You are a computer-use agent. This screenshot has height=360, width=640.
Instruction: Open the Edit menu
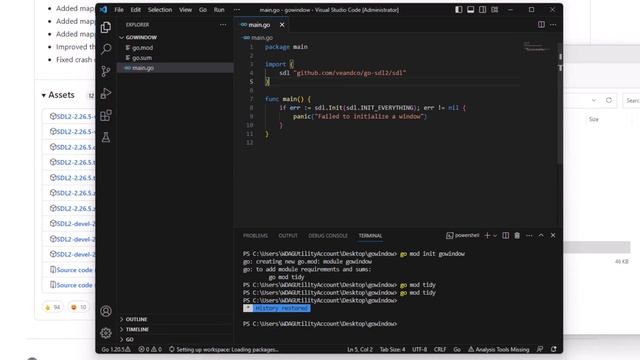click(x=136, y=9)
